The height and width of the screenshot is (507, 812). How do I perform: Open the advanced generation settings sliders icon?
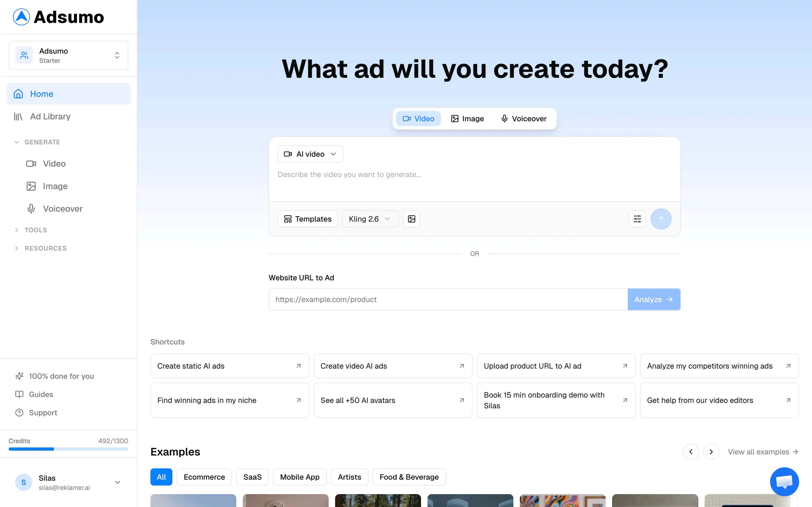pyautogui.click(x=637, y=219)
